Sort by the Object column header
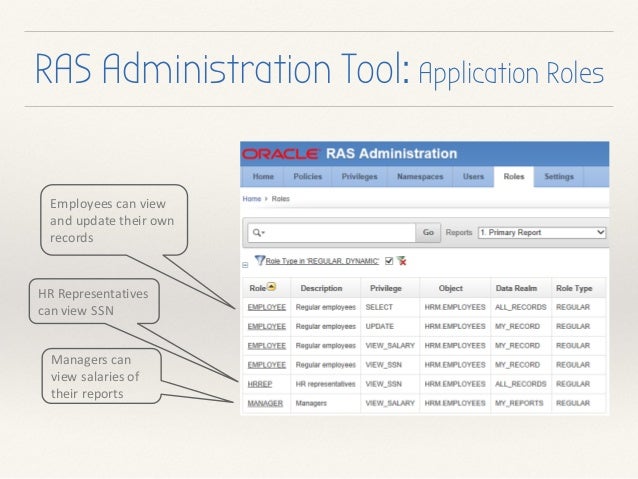This screenshot has height=479, width=638. (x=450, y=288)
